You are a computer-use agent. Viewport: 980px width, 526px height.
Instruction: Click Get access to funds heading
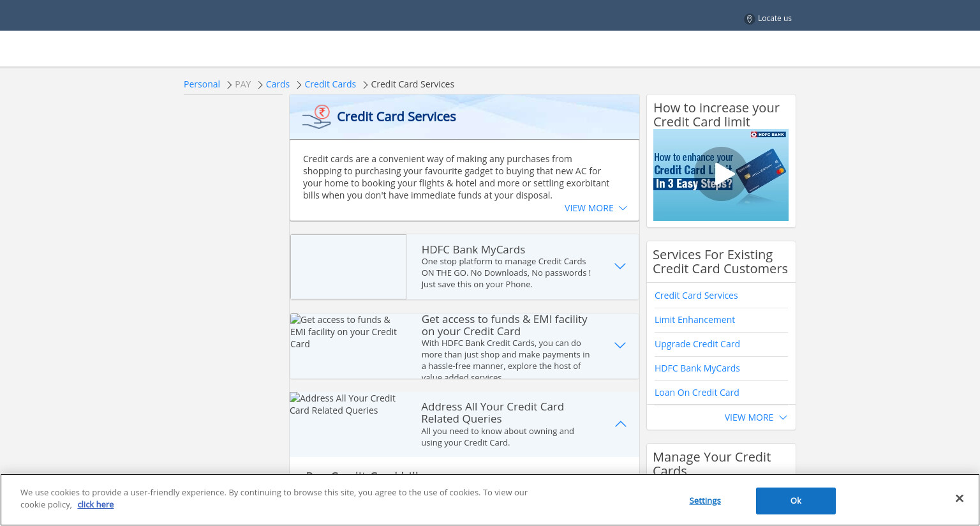(504, 325)
